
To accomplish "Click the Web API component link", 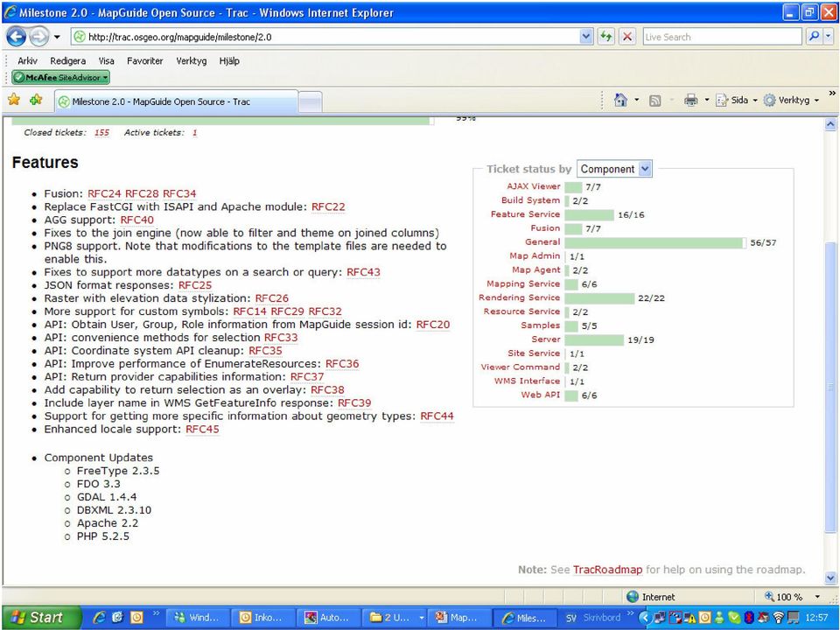I will (541, 395).
